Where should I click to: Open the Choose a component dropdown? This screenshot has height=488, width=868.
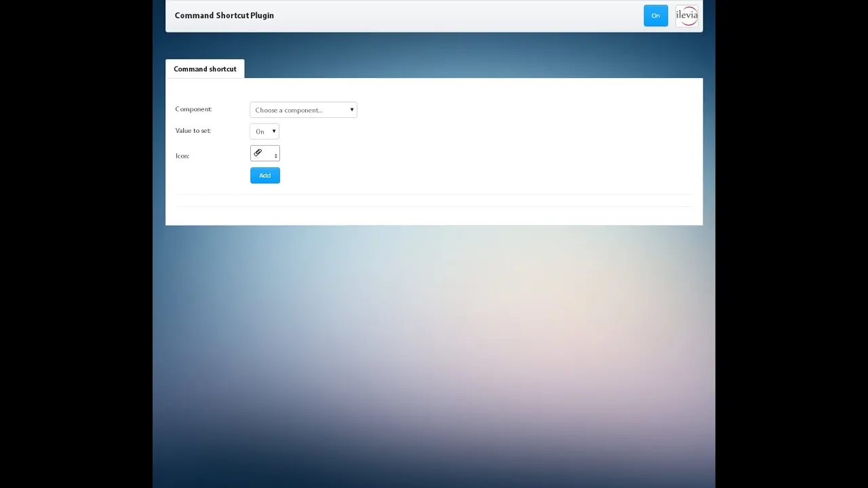point(303,110)
